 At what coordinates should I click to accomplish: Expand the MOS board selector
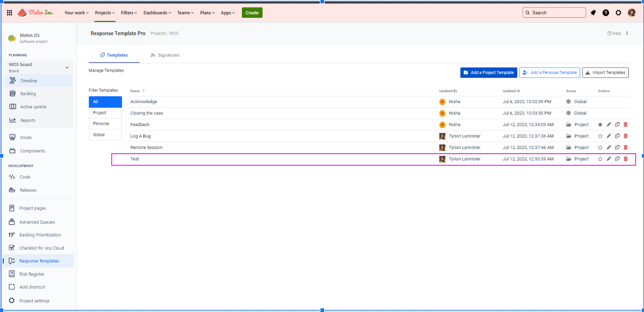click(67, 67)
